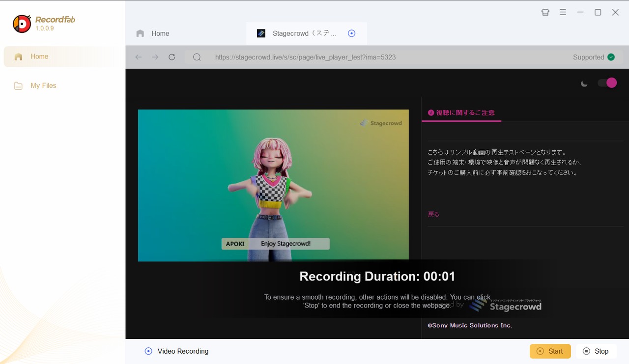
Task: Open the 視聴に関するご注意 tab
Action: (461, 112)
